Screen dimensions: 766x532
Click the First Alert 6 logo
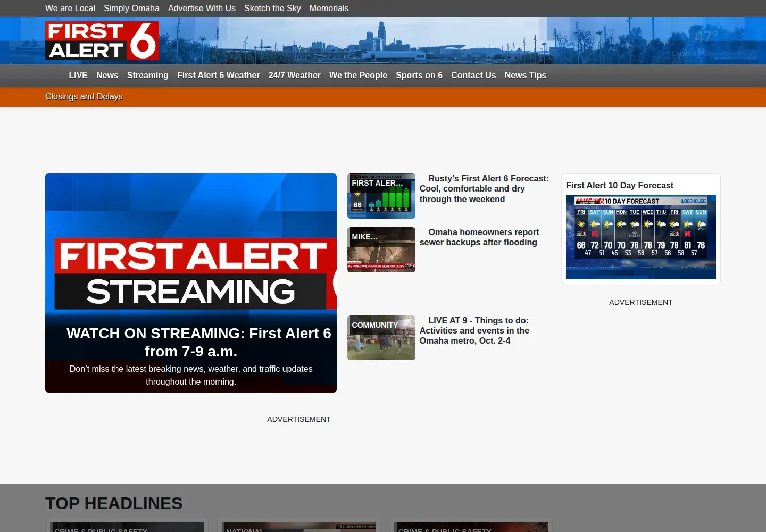point(102,40)
